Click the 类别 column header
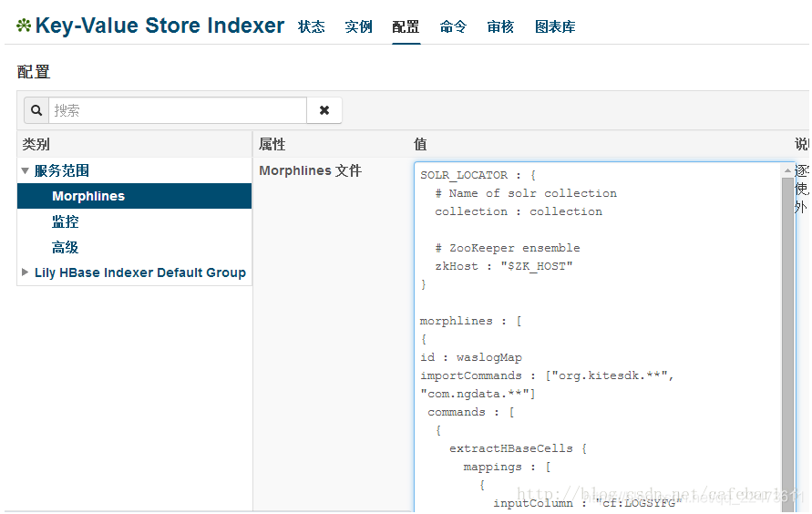Viewport: 812px width, 514px height. [x=36, y=144]
